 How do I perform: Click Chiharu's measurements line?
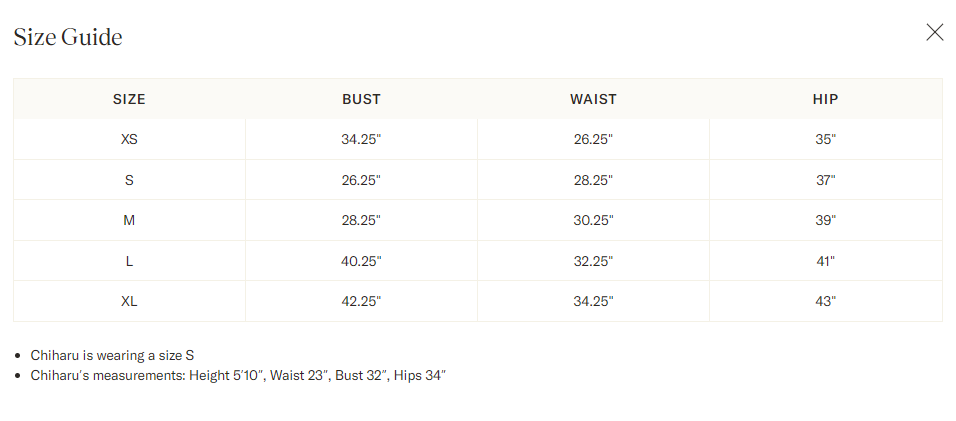tap(238, 375)
